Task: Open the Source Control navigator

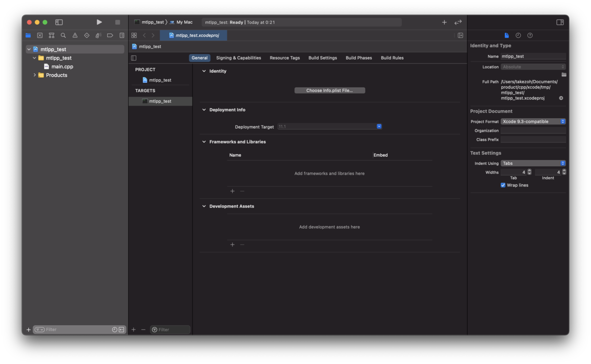Action: coord(40,35)
